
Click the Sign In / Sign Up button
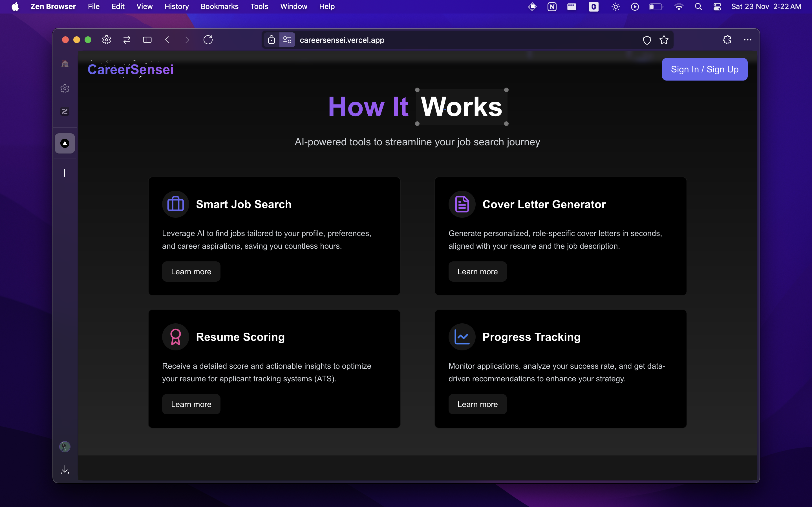point(704,69)
